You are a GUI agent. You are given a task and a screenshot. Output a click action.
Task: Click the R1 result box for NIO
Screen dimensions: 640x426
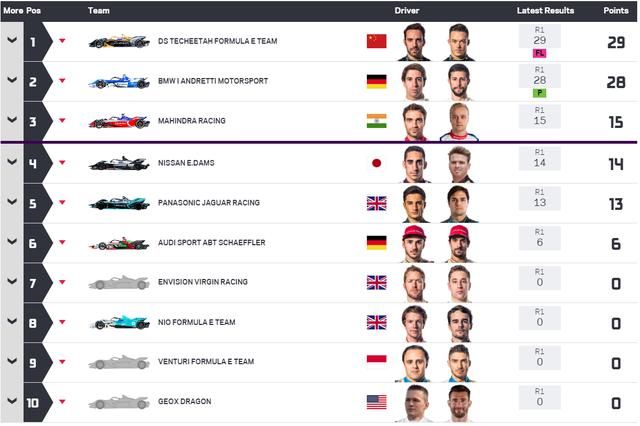(x=539, y=318)
